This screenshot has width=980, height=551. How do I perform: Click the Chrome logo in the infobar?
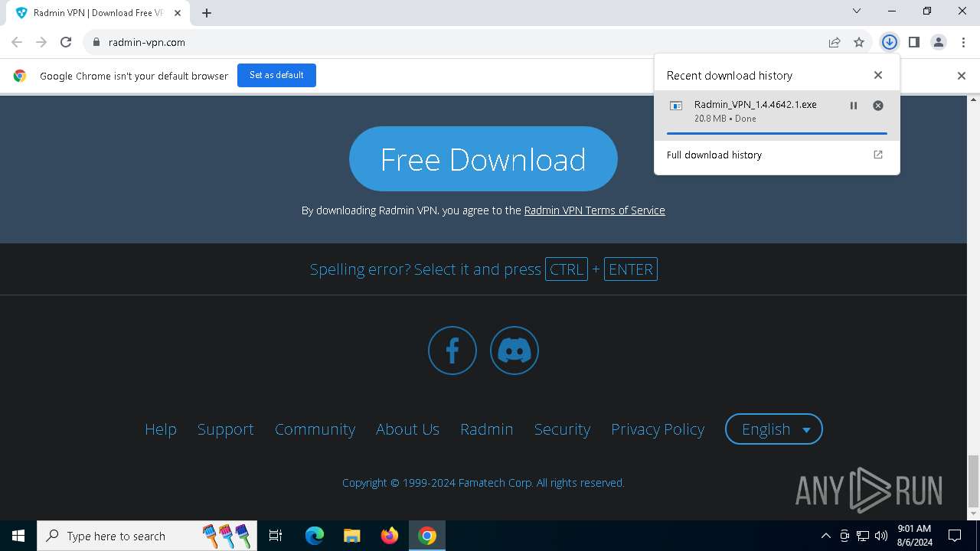(x=20, y=76)
